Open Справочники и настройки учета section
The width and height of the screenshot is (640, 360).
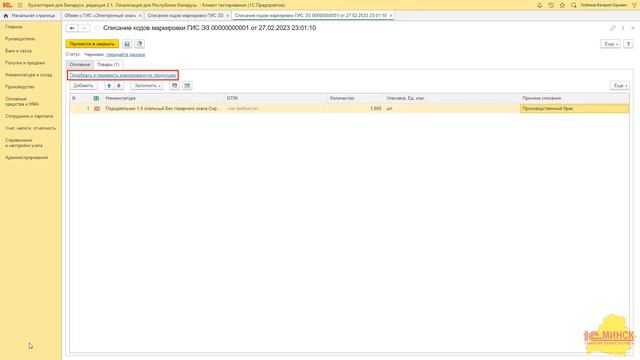click(24, 143)
